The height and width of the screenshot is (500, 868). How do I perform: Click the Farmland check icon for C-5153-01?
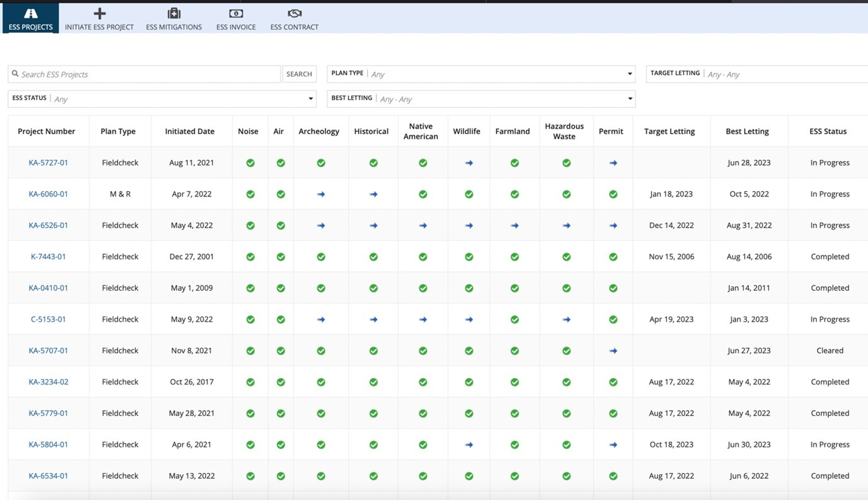click(x=514, y=320)
